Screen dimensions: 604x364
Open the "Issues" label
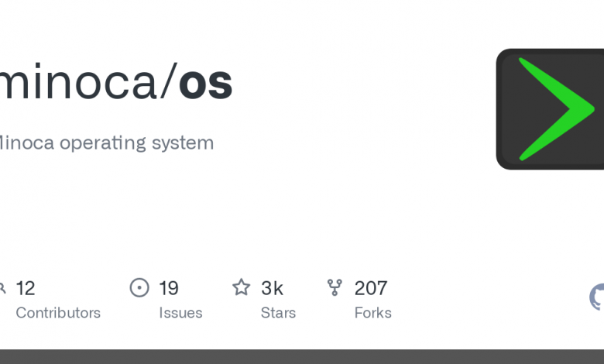pyautogui.click(x=180, y=313)
